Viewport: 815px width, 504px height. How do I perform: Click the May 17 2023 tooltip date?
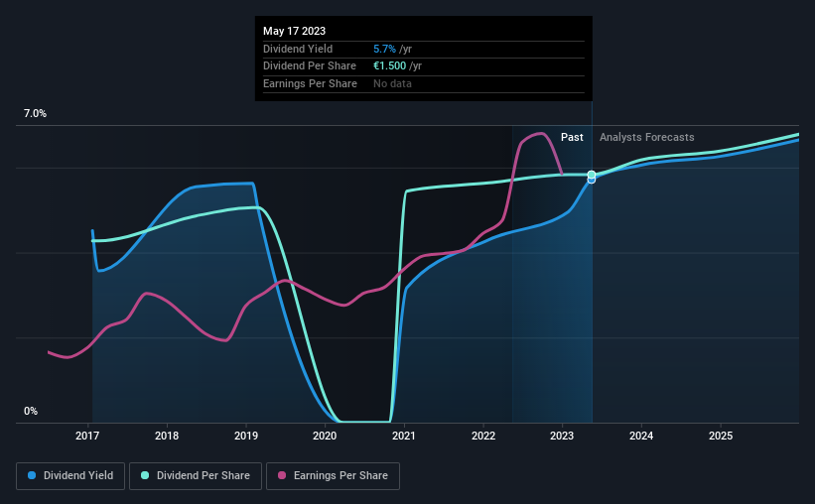tap(294, 31)
